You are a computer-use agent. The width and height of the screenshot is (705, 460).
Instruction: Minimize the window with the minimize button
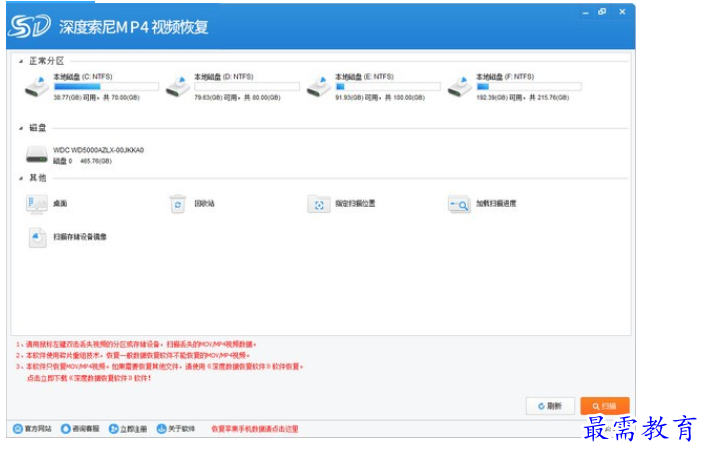tap(585, 13)
